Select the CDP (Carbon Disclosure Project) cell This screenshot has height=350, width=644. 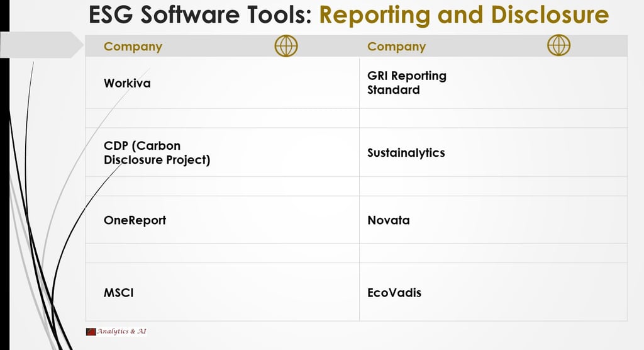coord(222,152)
